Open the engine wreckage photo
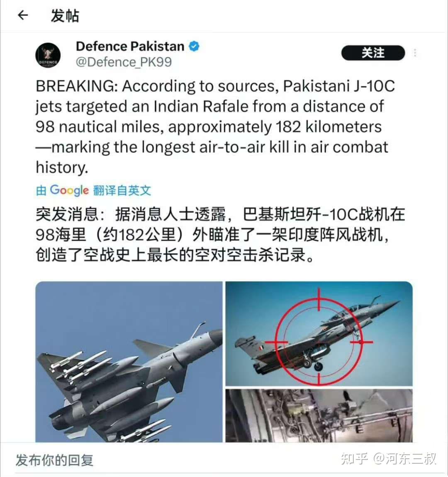This screenshot has height=477, width=448. 319,416
